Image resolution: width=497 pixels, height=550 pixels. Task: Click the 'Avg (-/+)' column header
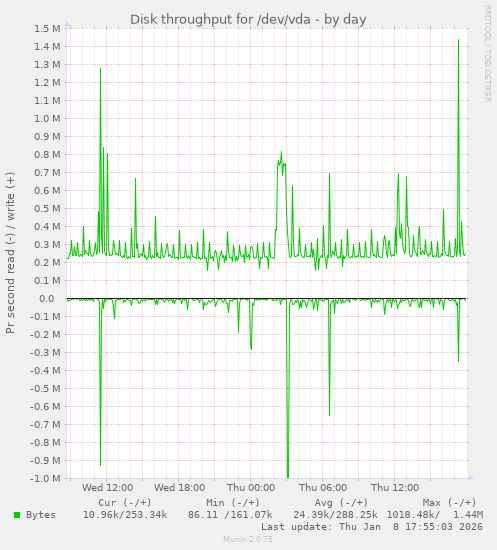tap(341, 503)
